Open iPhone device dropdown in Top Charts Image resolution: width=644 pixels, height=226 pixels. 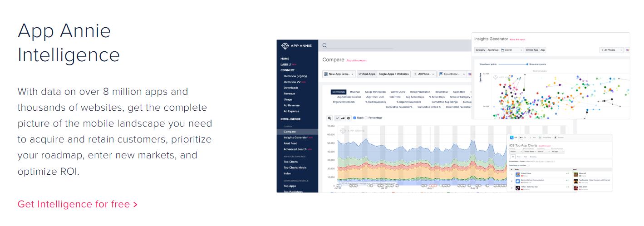[516, 151]
